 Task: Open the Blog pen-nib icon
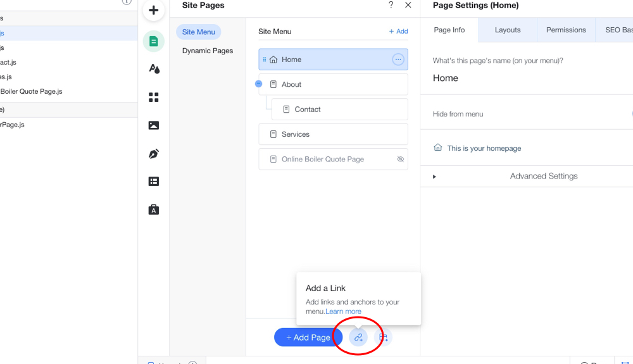pos(153,153)
